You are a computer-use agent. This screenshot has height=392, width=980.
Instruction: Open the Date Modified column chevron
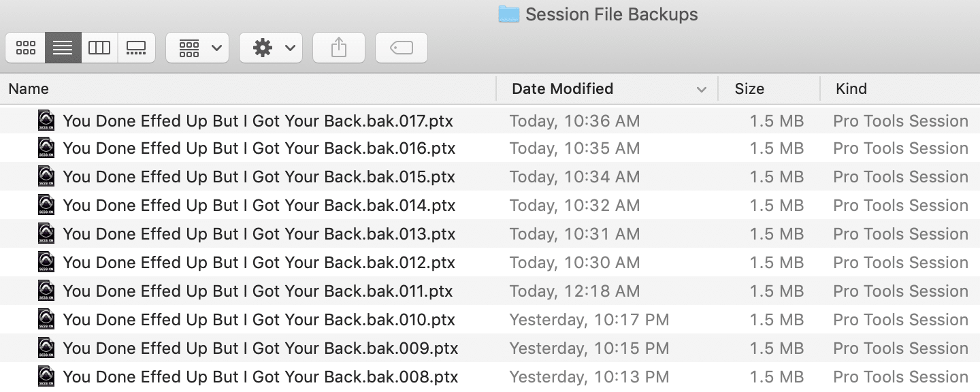coord(701,89)
